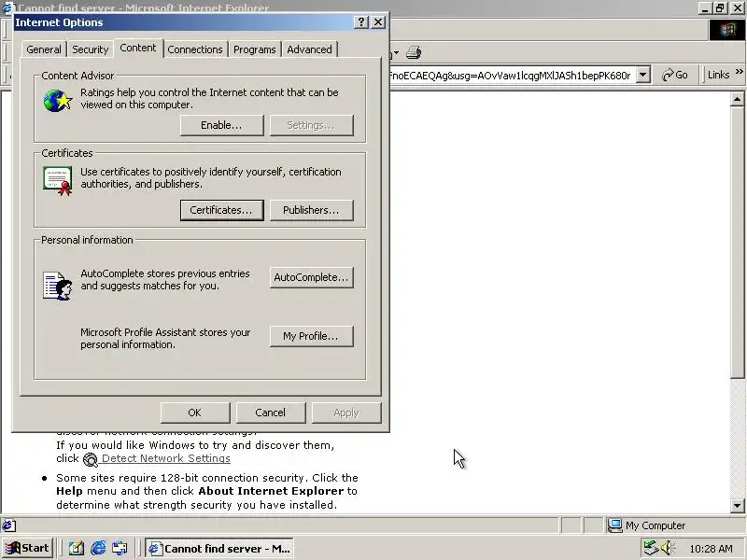Click the Content Advisor globe icon
Screen dimensions: 747x560
(x=58, y=101)
